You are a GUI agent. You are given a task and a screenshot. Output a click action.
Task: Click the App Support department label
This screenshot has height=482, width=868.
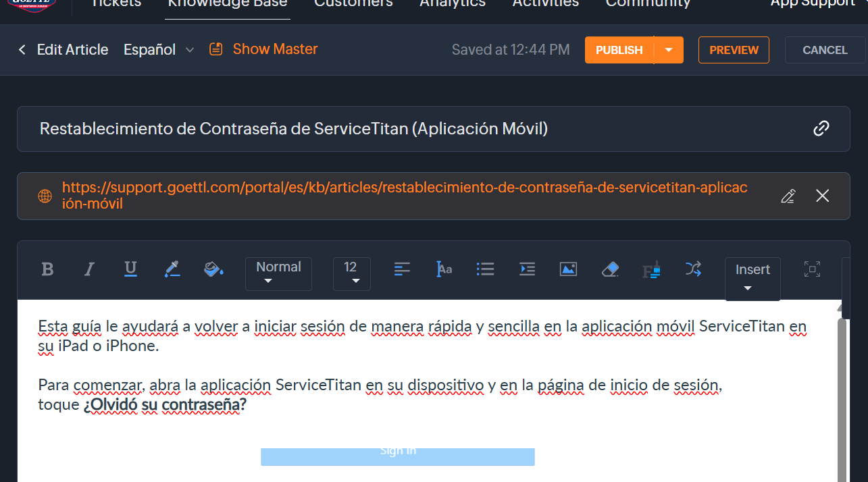813,3
